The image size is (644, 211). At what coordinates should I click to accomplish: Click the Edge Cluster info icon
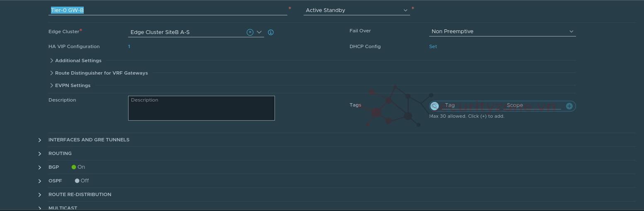click(271, 32)
